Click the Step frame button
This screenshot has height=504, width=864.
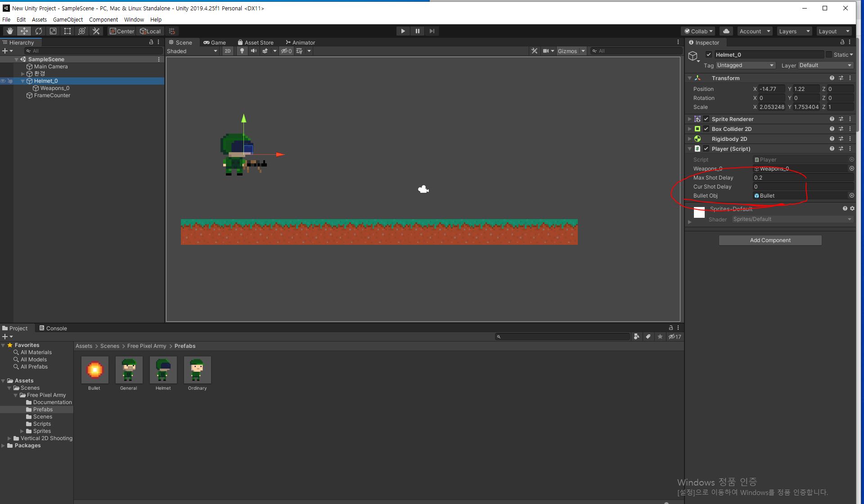pyautogui.click(x=432, y=31)
